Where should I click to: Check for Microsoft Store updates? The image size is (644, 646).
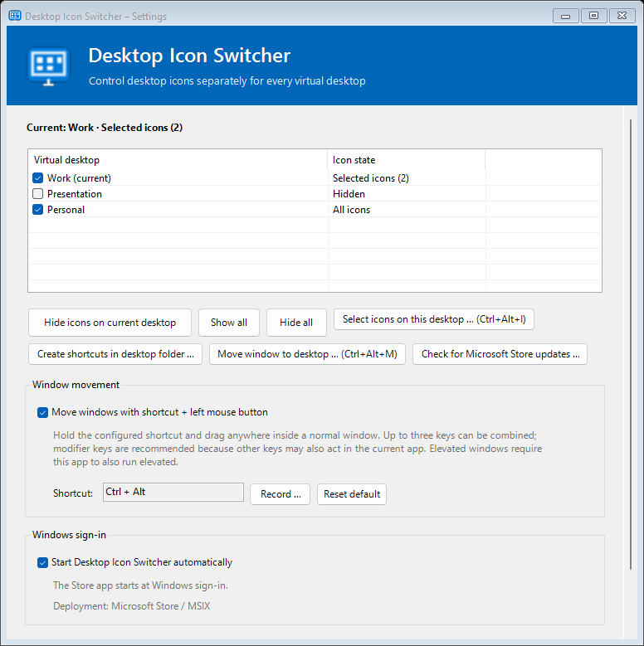(x=500, y=354)
